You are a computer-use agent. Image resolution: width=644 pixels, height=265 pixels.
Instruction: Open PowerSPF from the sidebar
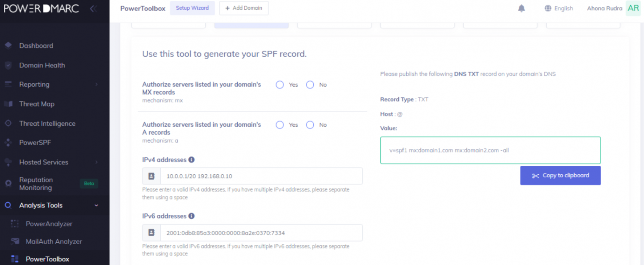point(35,143)
